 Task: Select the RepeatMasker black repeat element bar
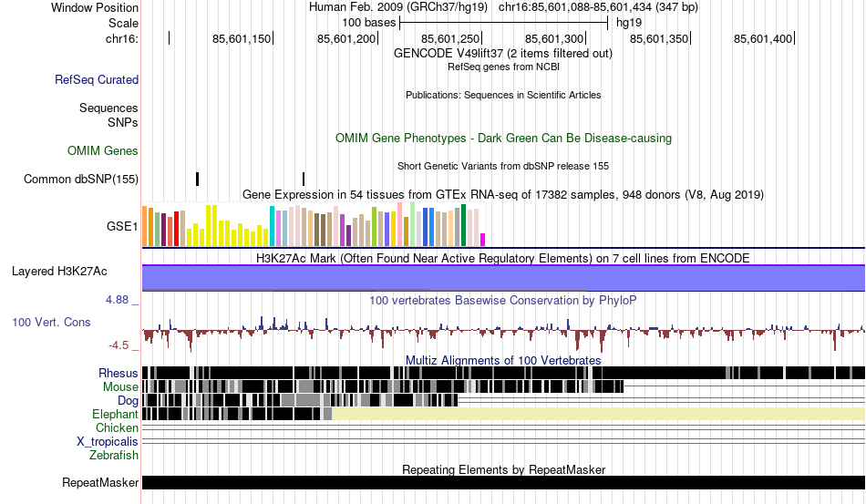pos(503,482)
